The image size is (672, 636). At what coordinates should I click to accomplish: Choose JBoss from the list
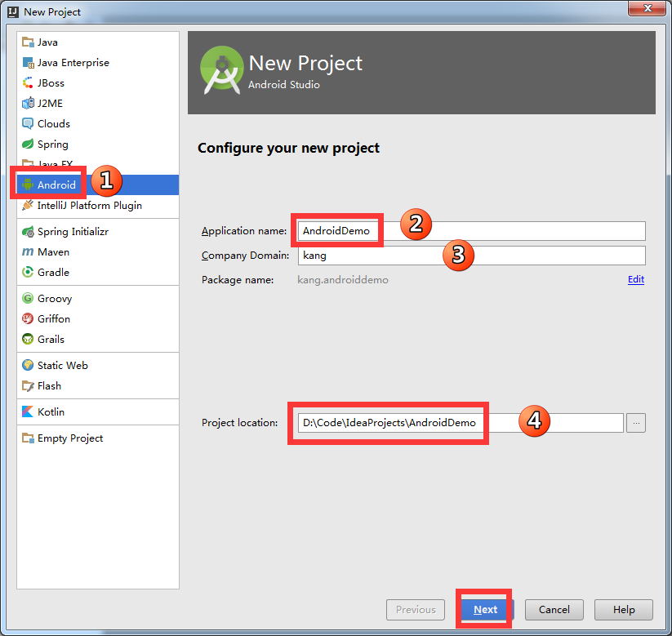click(98, 82)
